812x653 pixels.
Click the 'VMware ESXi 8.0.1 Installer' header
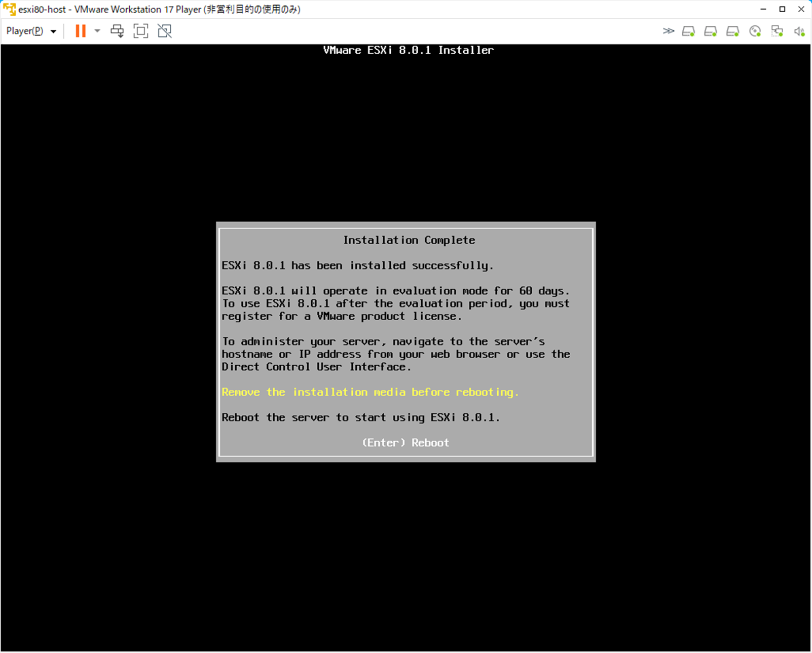409,50
